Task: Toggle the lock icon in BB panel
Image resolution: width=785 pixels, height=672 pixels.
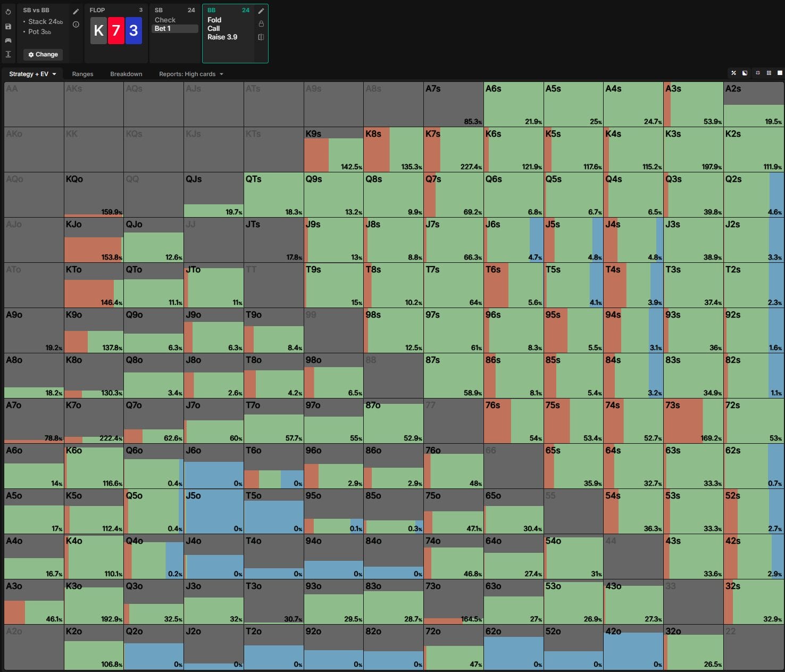Action: [x=261, y=24]
